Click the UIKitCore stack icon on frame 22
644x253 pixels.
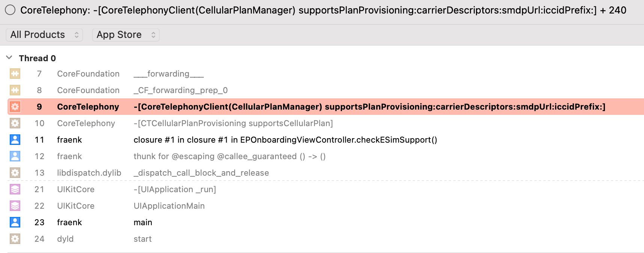[x=15, y=206]
